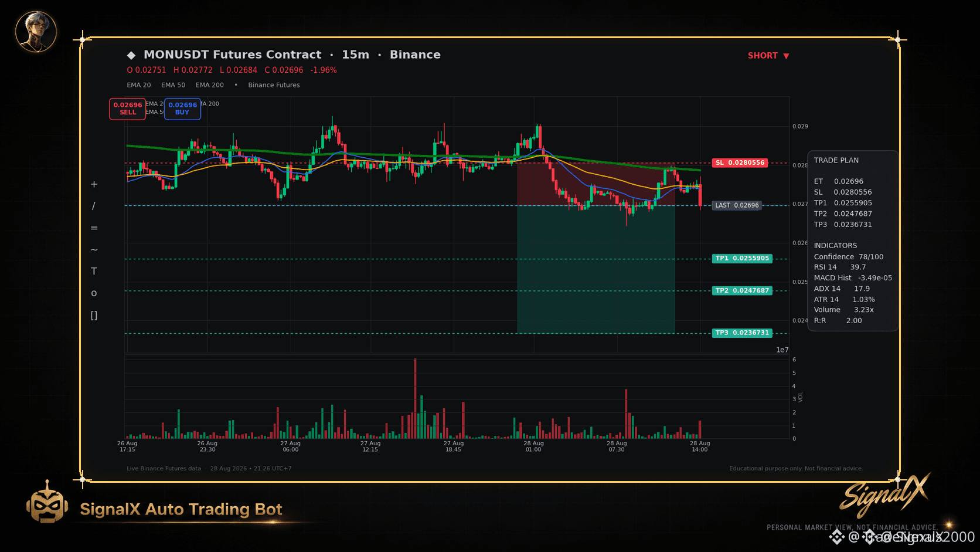Click the green take-profit zone
980x552 pixels.
[x=596, y=269]
